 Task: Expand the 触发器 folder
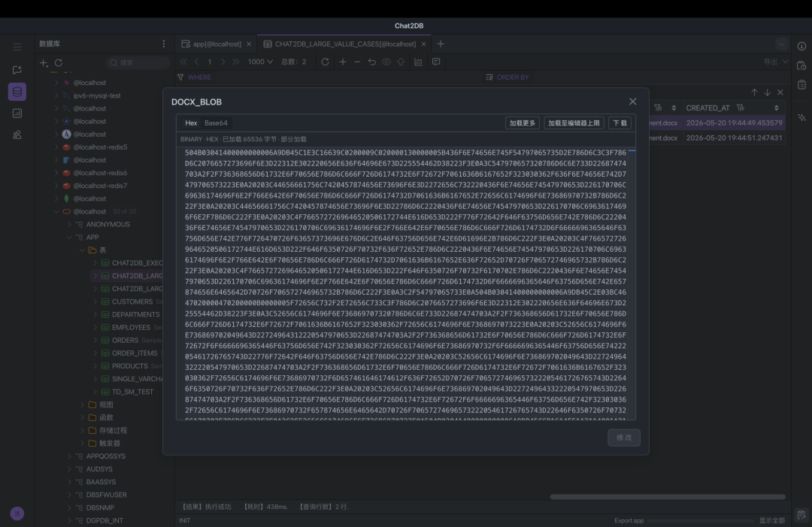click(83, 443)
